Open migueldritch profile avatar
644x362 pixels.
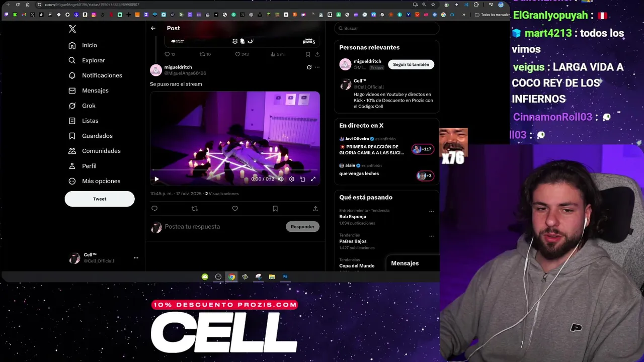click(156, 70)
